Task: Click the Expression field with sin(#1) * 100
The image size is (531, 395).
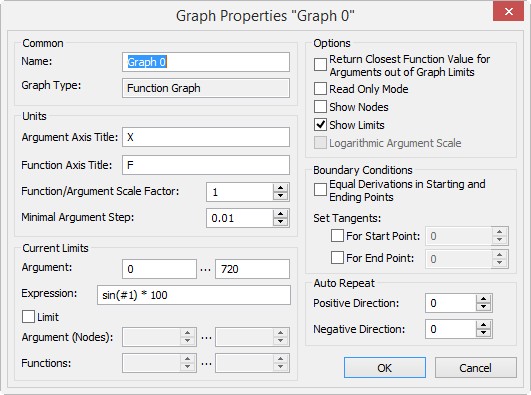Action: tap(194, 295)
